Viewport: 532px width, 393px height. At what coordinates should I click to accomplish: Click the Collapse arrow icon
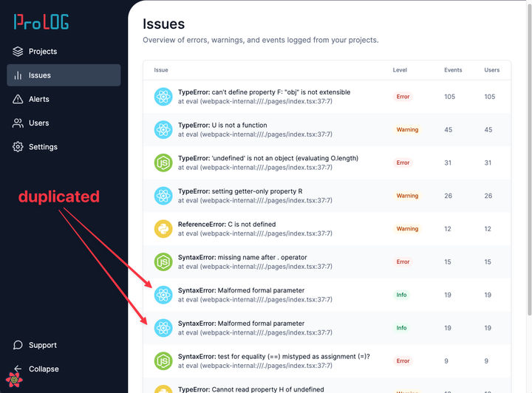(x=18, y=369)
